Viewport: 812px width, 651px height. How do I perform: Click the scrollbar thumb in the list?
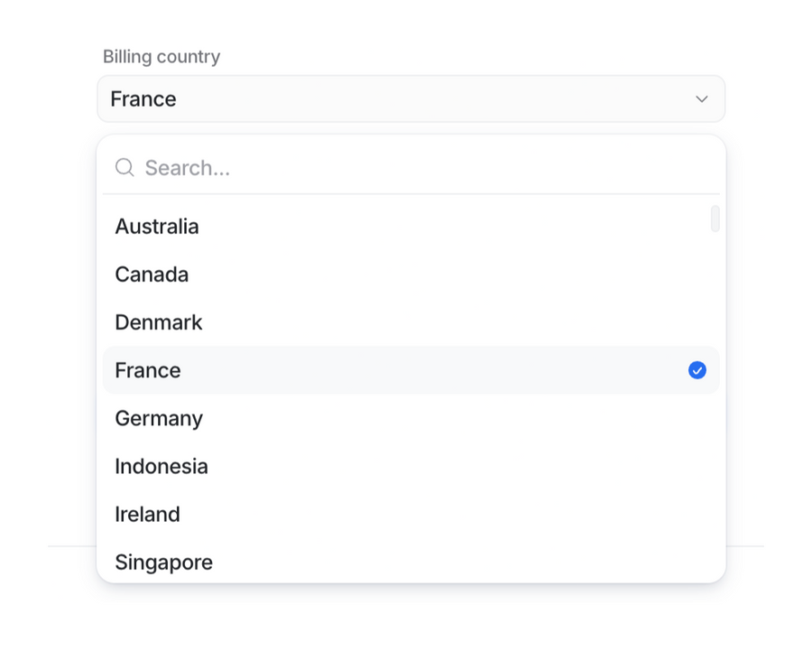[715, 219]
